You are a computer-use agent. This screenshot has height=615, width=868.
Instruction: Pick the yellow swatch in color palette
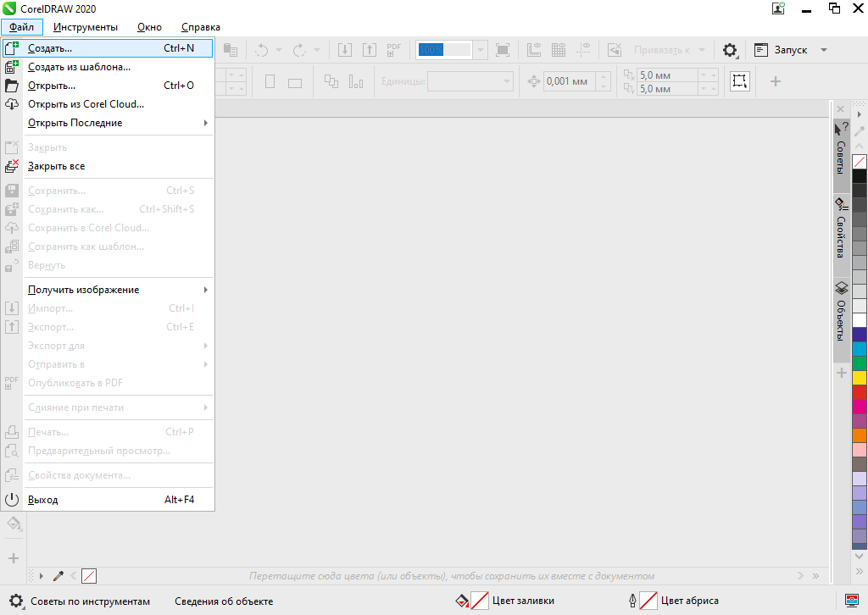point(860,378)
